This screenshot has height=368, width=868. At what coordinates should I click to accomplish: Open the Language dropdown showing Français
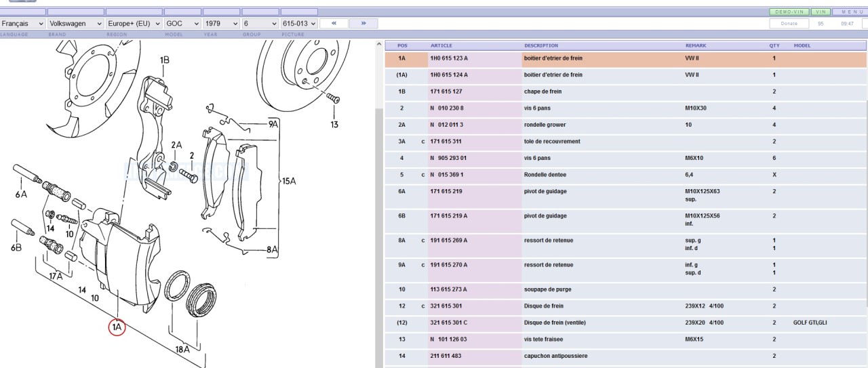(23, 23)
